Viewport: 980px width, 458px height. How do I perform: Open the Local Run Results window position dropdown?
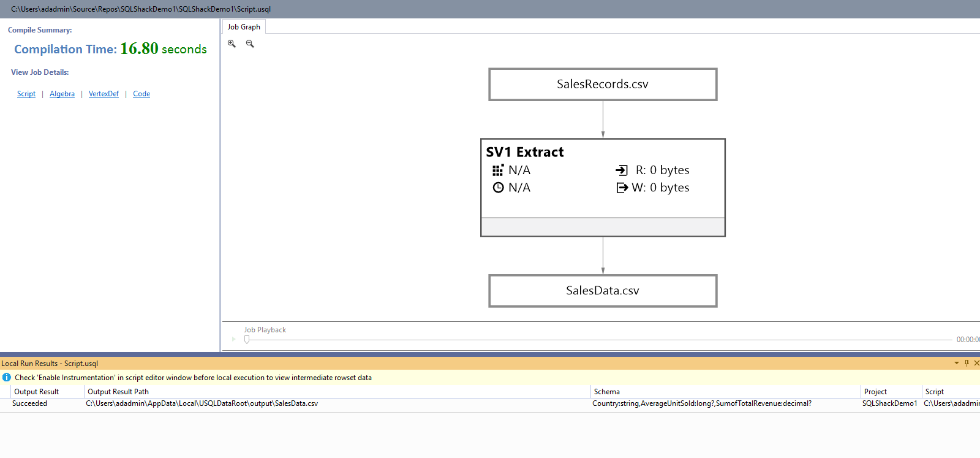tap(957, 363)
